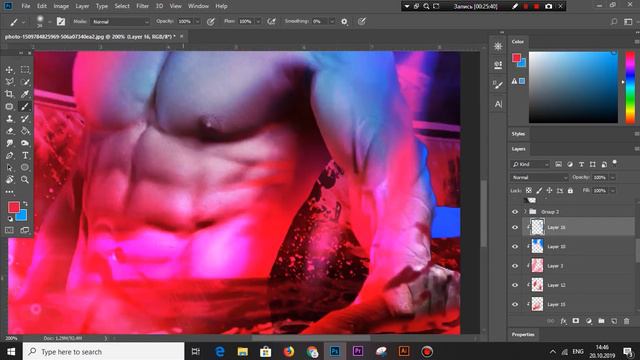Change the screen mode
The image size is (640, 360).
point(25,230)
